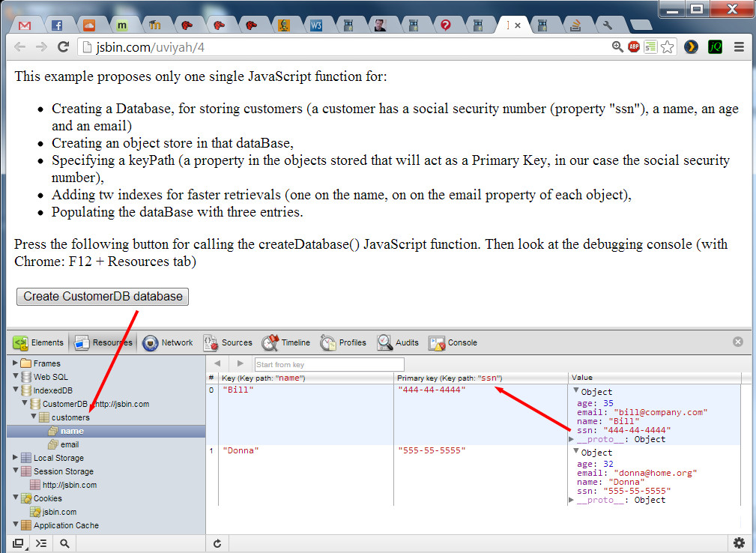Close the DevTools panel
This screenshot has height=553, width=756.
[738, 342]
